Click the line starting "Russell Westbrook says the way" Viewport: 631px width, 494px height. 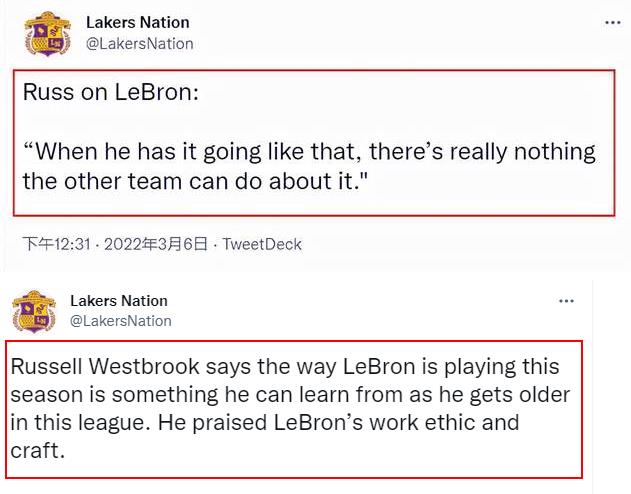(285, 367)
